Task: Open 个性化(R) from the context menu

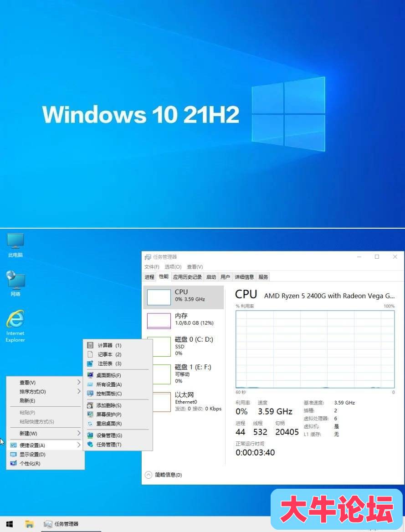Action: tap(45, 464)
